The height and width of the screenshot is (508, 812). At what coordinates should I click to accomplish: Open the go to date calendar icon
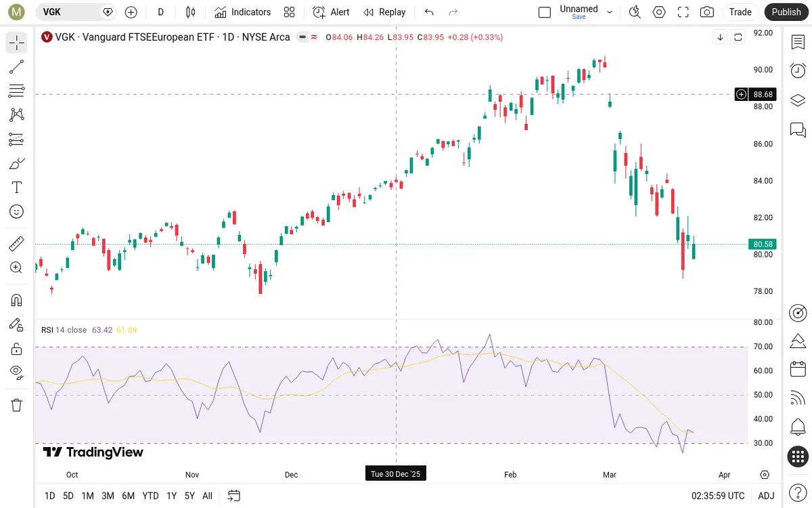coord(233,496)
